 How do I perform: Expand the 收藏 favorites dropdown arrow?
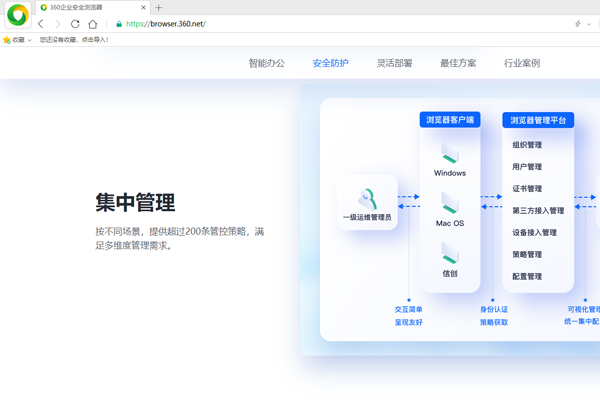click(x=30, y=40)
